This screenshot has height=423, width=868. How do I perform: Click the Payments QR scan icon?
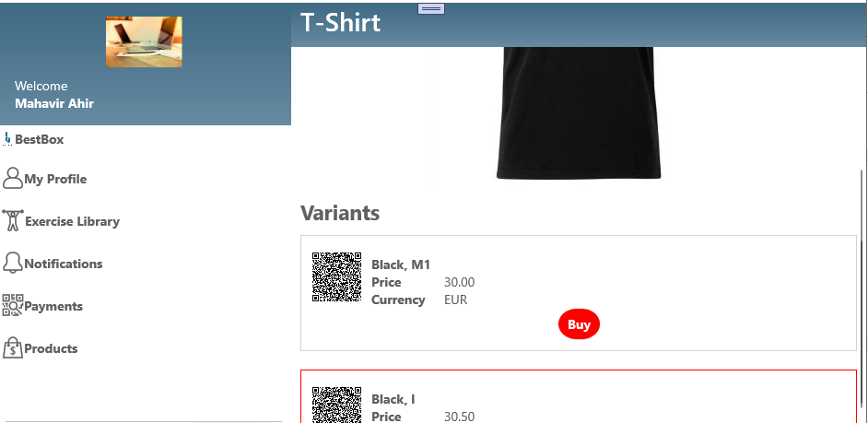(13, 305)
